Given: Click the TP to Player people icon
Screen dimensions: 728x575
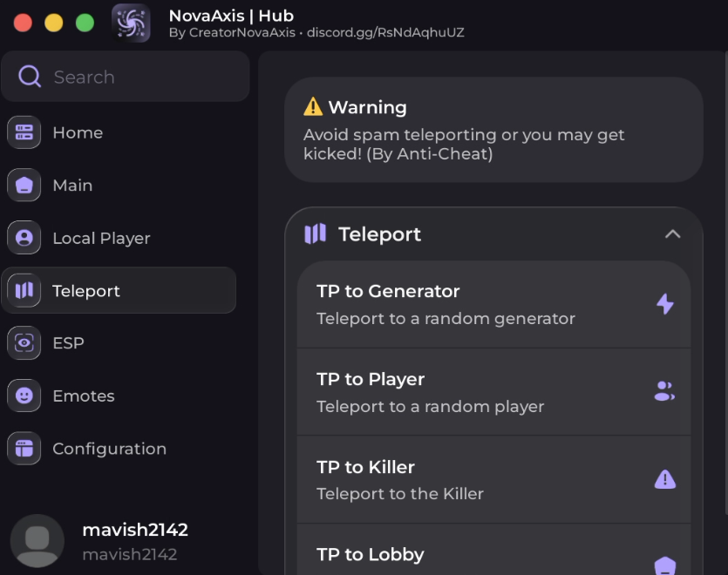Looking at the screenshot, I should (x=664, y=391).
